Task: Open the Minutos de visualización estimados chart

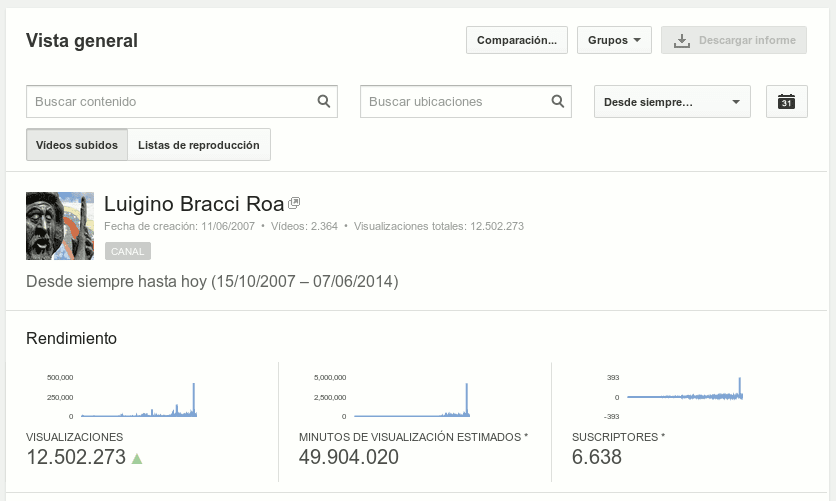Action: coord(392,397)
